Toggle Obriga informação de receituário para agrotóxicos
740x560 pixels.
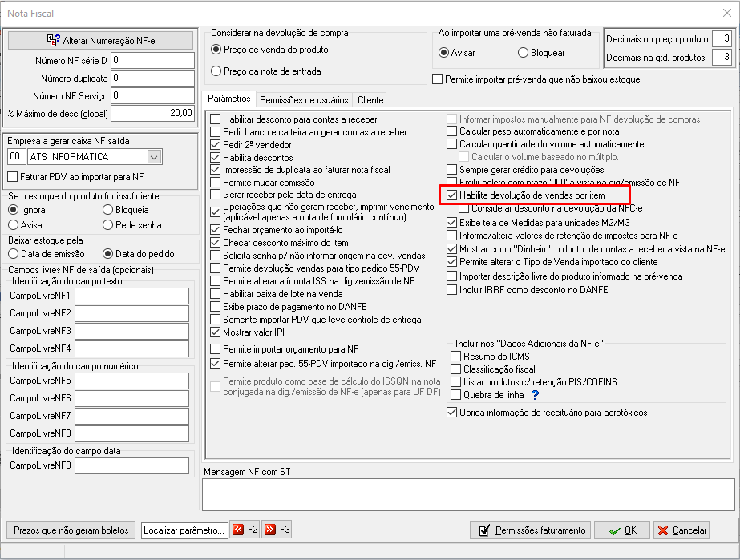(451, 413)
